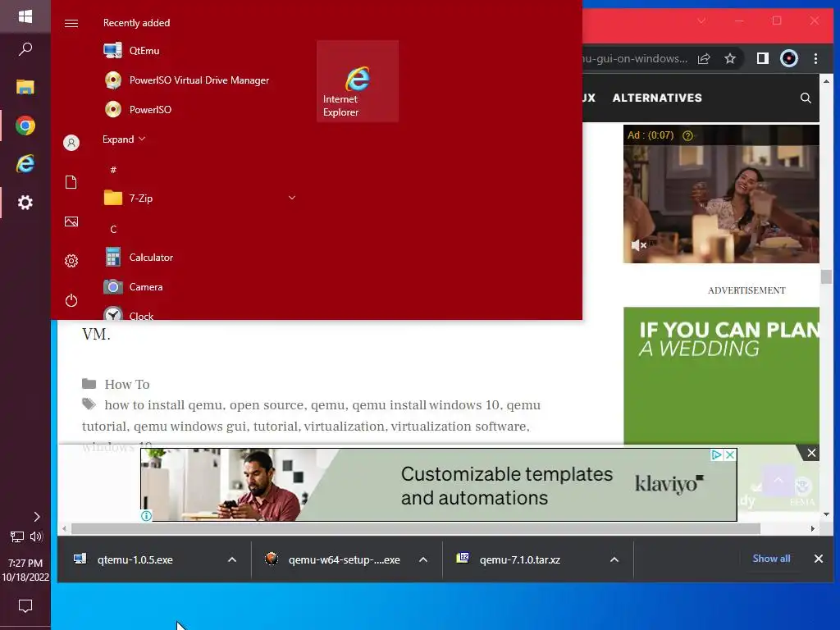Click the # letter group header
Screen dimensions: 840x630
click(x=113, y=170)
